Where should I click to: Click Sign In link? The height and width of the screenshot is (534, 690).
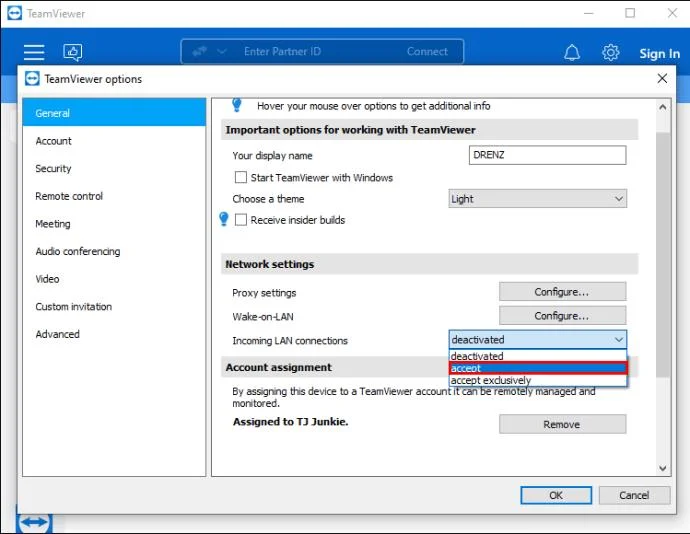[659, 54]
